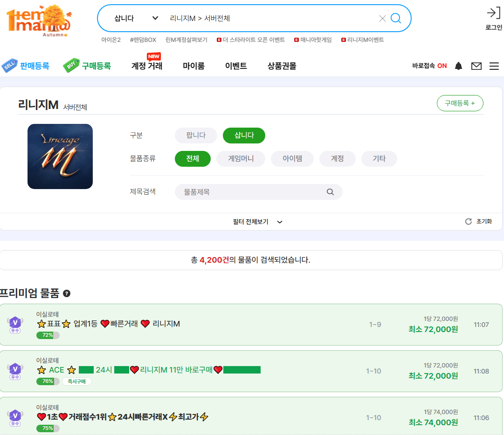Screen dimensions: 504x435
Task: Open the mail envelope icon
Action: tap(476, 66)
